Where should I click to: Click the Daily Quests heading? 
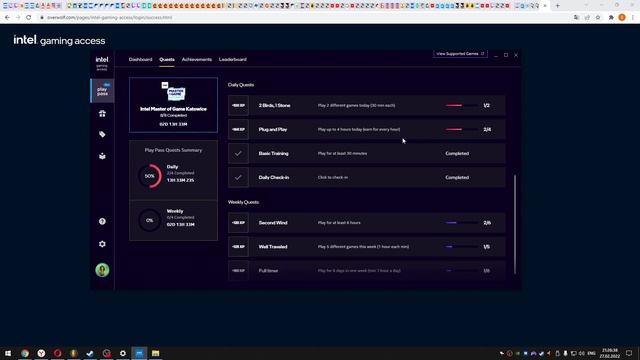click(x=241, y=85)
